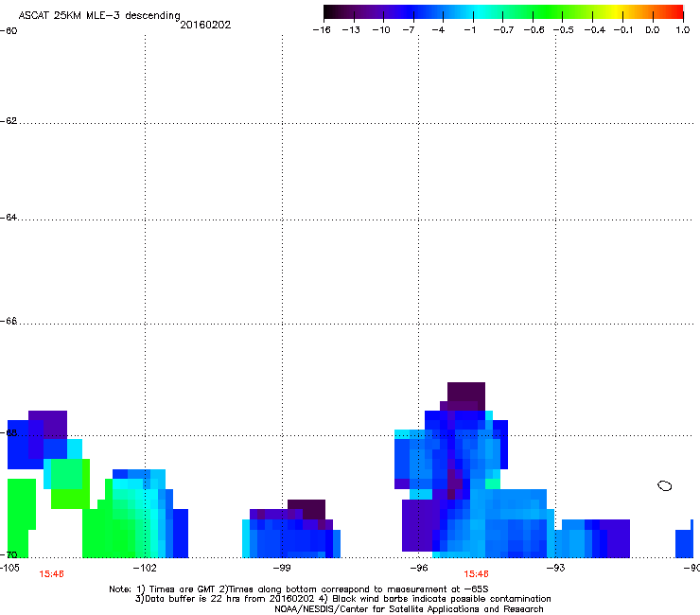Click the longitude label -99
The image size is (700, 615).
(282, 568)
